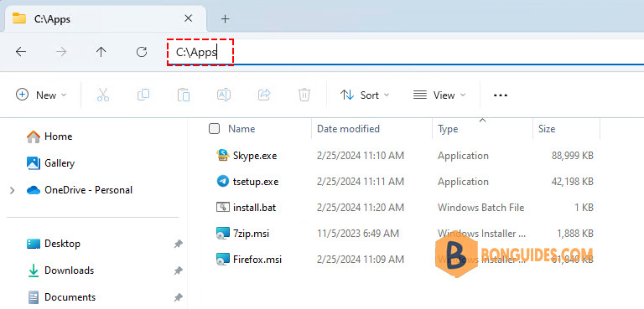
Task: Click the date 11/5/2023 6:49 AM
Action: click(x=358, y=234)
